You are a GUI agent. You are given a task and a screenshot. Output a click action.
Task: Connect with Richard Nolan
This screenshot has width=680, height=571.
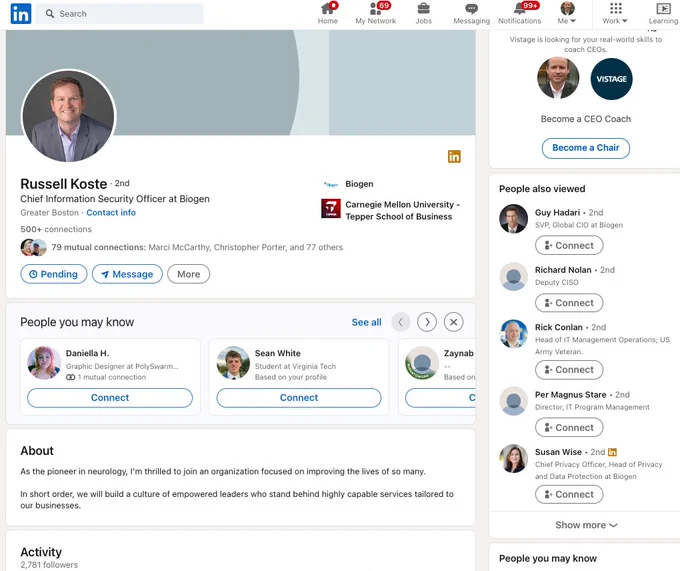pyautogui.click(x=569, y=303)
